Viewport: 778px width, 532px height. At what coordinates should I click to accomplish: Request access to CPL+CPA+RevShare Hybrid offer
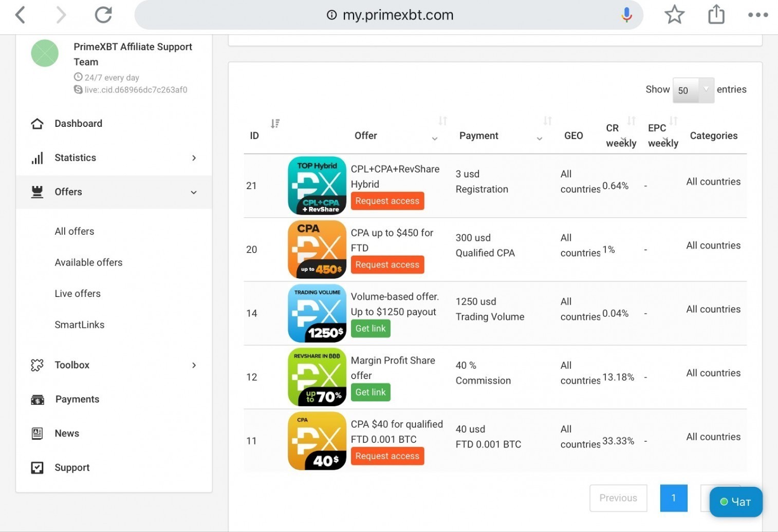[387, 201]
